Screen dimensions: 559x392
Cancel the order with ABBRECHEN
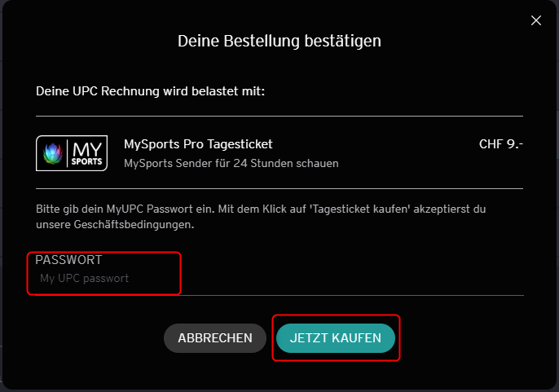(x=215, y=337)
